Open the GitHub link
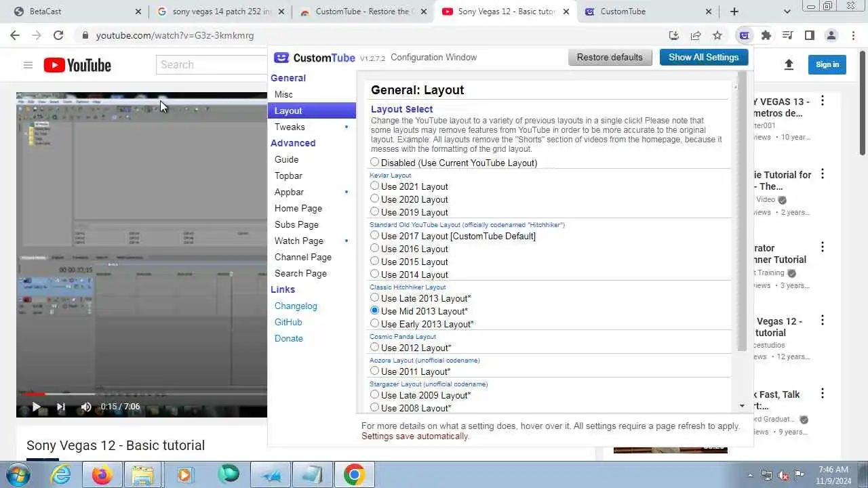 pyautogui.click(x=288, y=322)
